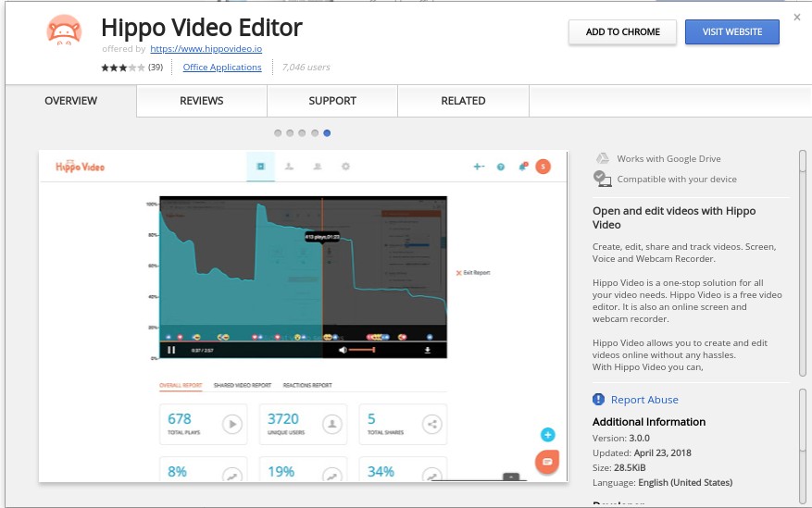Click the orange S user avatar
Viewport: 812px width, 508px height.
pyautogui.click(x=543, y=167)
